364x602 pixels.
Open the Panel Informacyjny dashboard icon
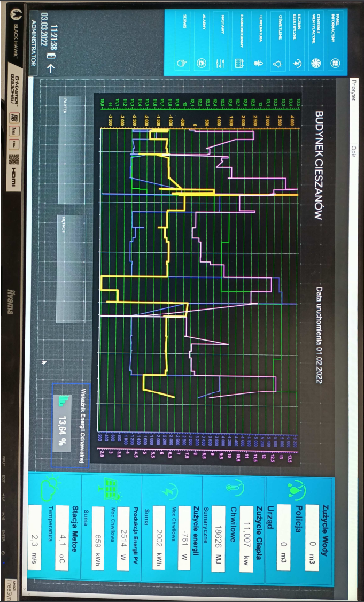[335, 63]
